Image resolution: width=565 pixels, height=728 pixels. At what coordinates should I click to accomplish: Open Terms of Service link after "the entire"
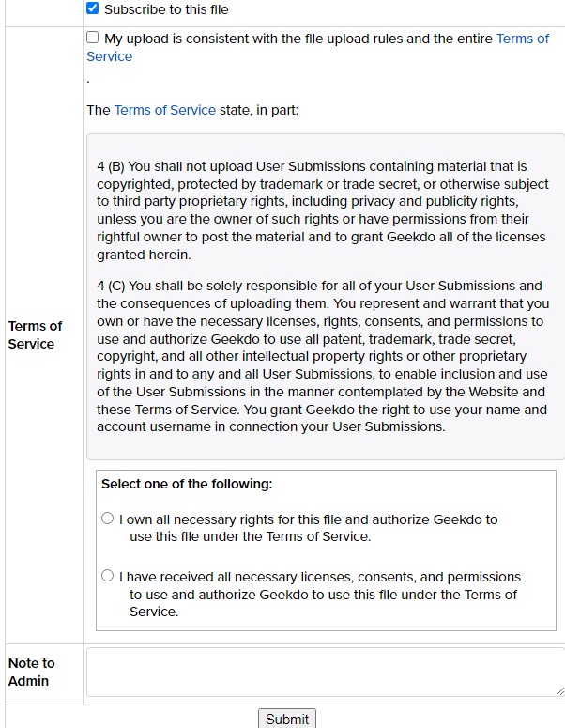point(523,39)
